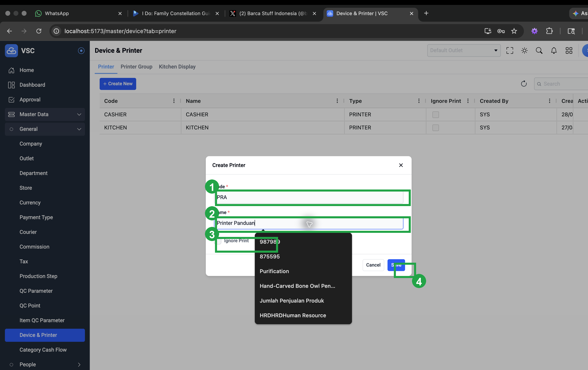Choose 875595 autofill suggestion
Viewport: 588px width, 370px height.
[x=303, y=257]
